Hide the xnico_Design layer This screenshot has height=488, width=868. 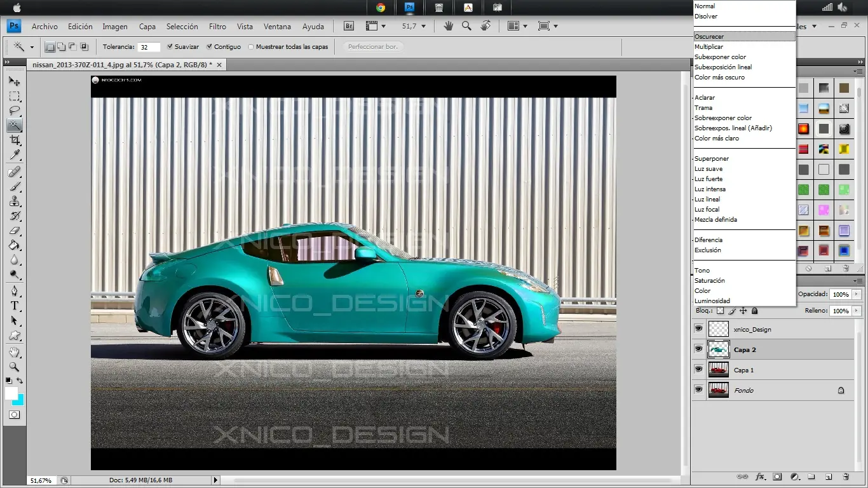(699, 329)
